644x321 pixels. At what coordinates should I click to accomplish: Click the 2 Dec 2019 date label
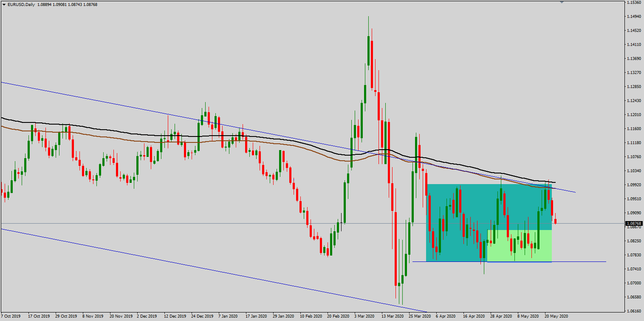click(x=147, y=317)
